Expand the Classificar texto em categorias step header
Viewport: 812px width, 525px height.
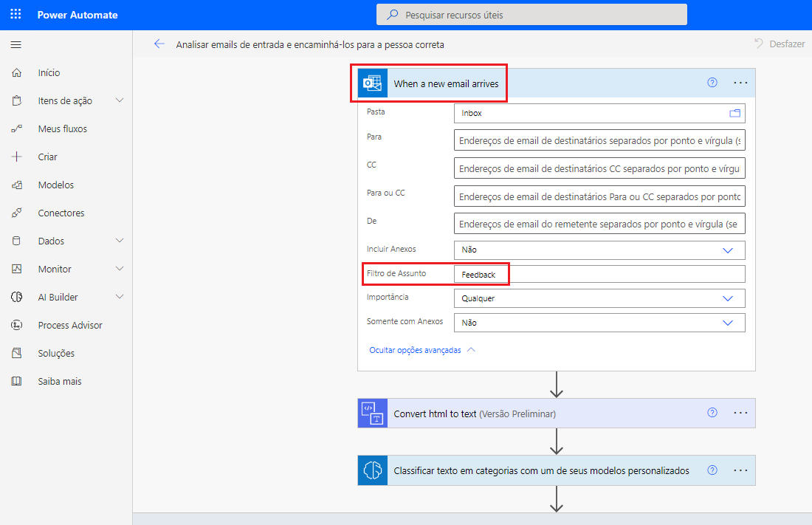557,470
